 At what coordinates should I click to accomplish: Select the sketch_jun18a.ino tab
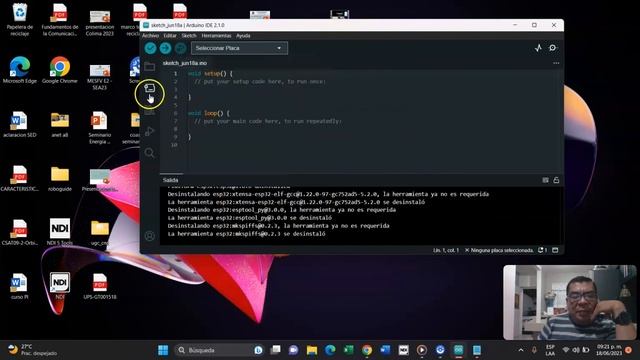pos(185,63)
